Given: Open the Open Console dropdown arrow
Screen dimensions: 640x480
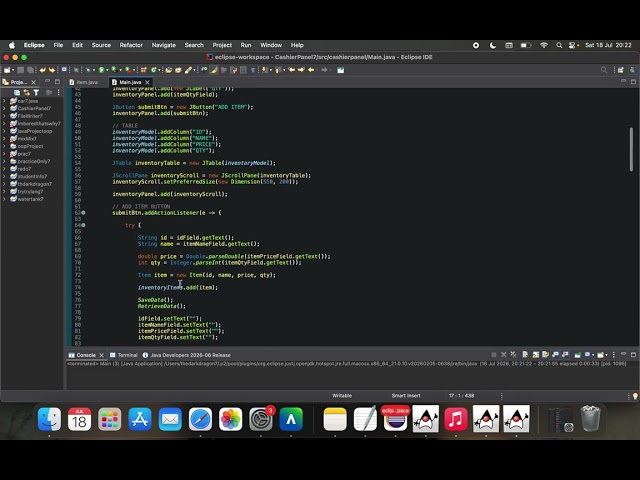Looking at the screenshot, I should pyautogui.click(x=606, y=355).
